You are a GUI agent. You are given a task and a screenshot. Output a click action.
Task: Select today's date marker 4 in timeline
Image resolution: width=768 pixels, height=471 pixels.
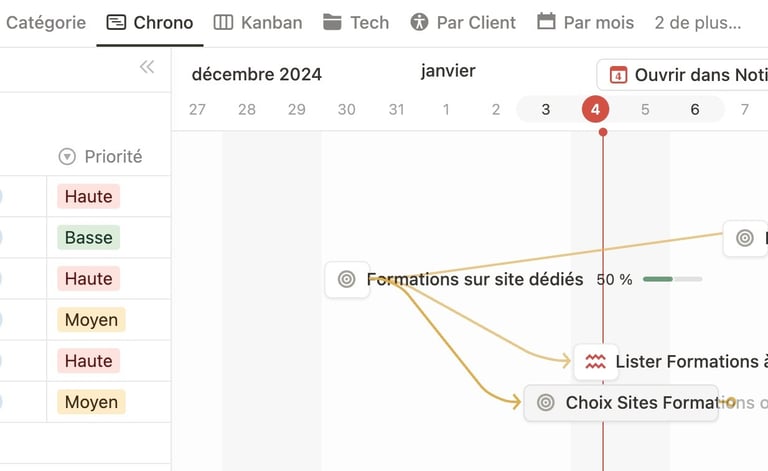595,109
